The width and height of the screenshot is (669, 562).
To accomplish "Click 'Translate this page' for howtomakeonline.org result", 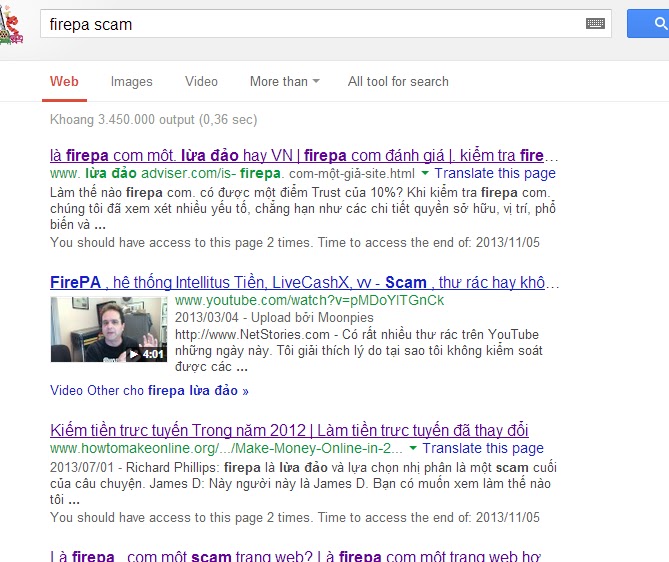I will click(483, 448).
